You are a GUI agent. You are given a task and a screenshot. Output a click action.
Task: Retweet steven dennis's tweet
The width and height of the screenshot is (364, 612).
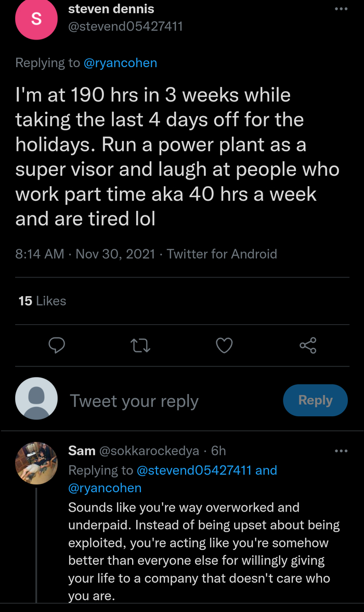click(141, 346)
